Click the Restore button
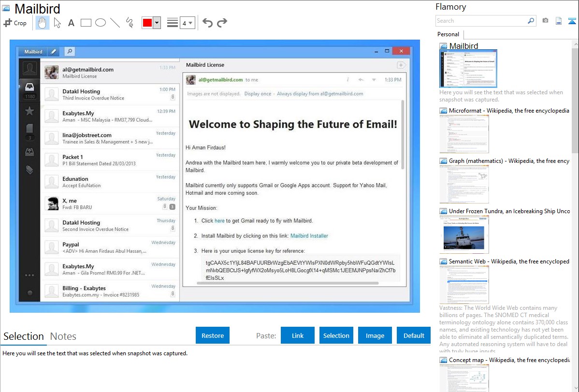The height and width of the screenshot is (392, 579). pyautogui.click(x=213, y=335)
